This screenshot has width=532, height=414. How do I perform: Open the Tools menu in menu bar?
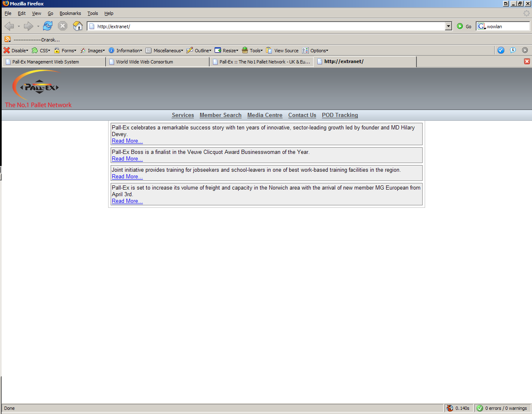coord(93,13)
